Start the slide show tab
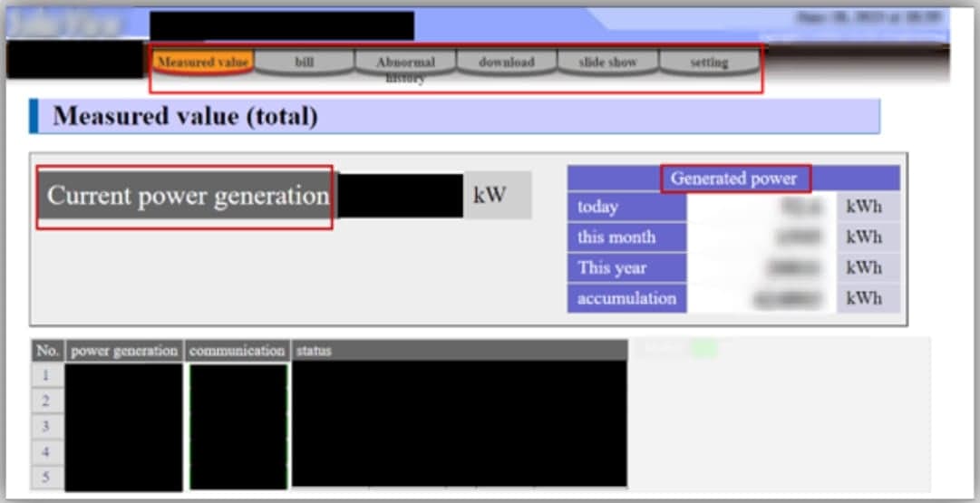Screen dimensions: 980x503 tap(607, 63)
